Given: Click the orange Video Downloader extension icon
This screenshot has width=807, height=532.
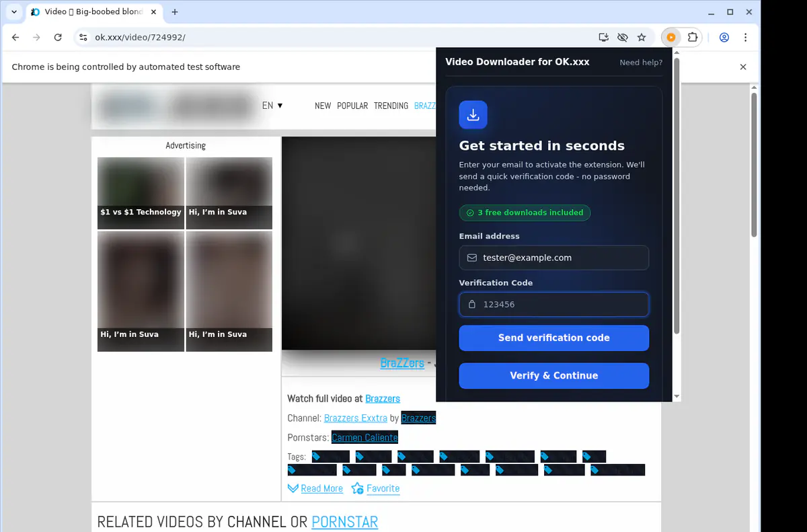Looking at the screenshot, I should coord(670,38).
